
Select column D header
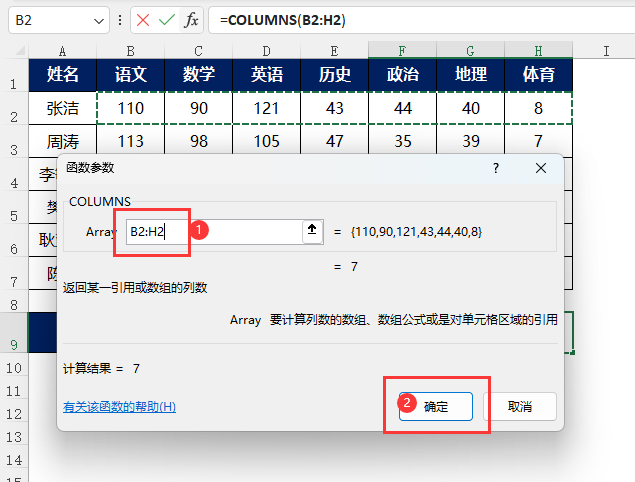coord(266,51)
